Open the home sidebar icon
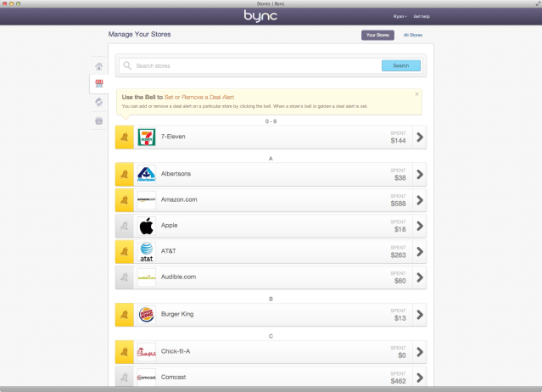542x392 pixels. coord(99,66)
